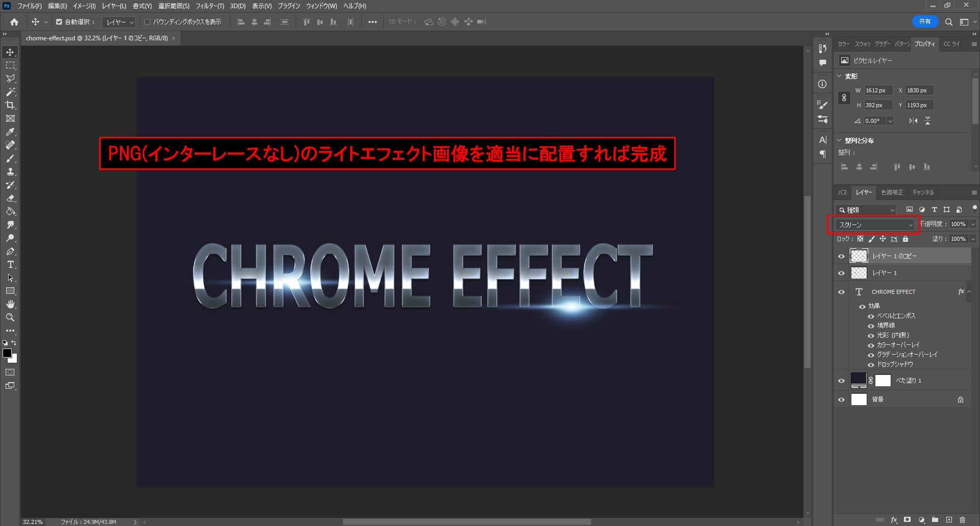This screenshot has width=980, height=526.
Task: Switch to the チャンネル tab
Action: click(923, 192)
